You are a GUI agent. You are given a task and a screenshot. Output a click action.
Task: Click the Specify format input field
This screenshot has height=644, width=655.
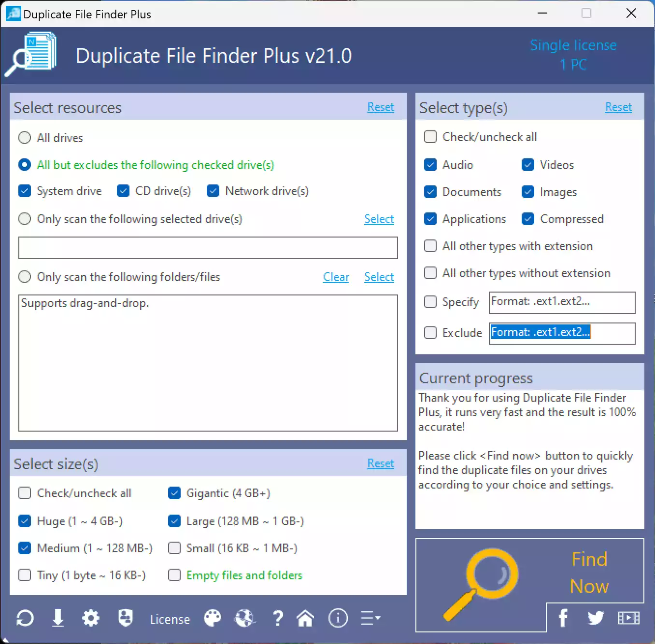click(562, 303)
